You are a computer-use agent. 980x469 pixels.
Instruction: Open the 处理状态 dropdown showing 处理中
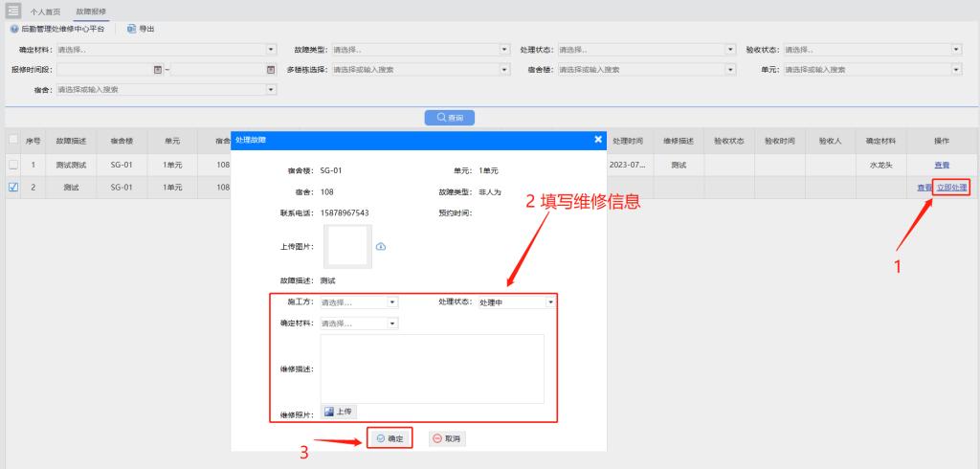(x=550, y=302)
